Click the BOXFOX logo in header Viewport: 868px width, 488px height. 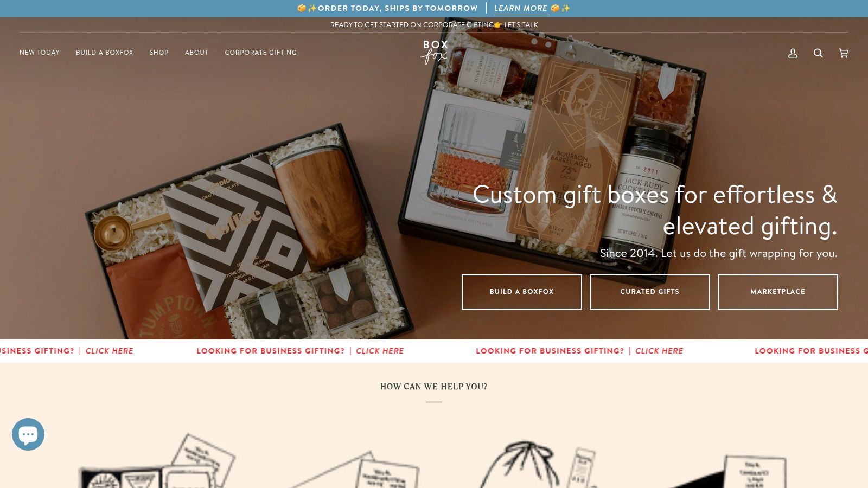point(435,52)
